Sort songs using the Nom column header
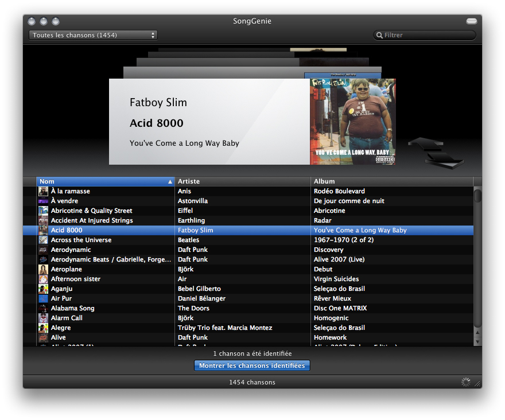 tap(106, 181)
